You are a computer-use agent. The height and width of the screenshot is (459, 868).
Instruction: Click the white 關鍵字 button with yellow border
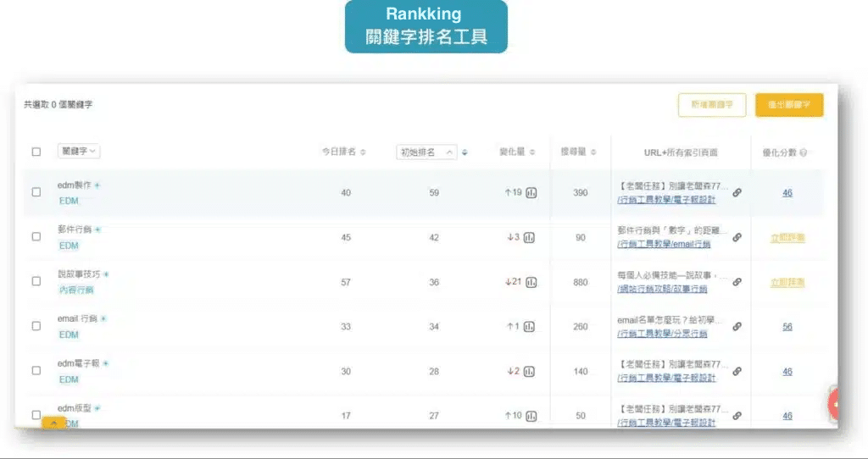coord(711,105)
